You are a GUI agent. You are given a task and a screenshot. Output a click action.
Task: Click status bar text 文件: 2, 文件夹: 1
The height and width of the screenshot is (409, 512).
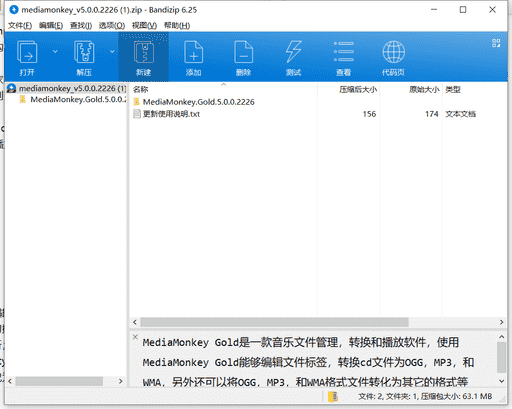pos(388,396)
